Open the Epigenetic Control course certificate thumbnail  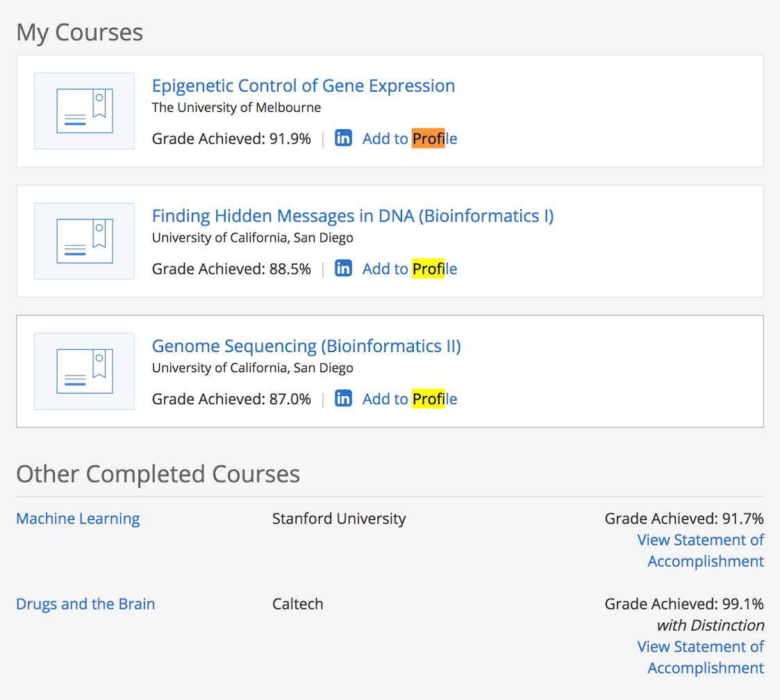[84, 111]
